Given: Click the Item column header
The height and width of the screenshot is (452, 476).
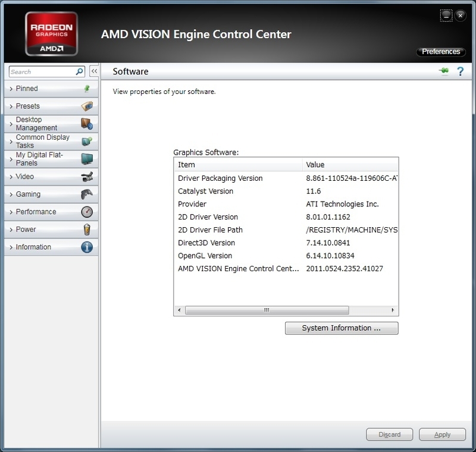Looking at the screenshot, I should click(x=239, y=165).
